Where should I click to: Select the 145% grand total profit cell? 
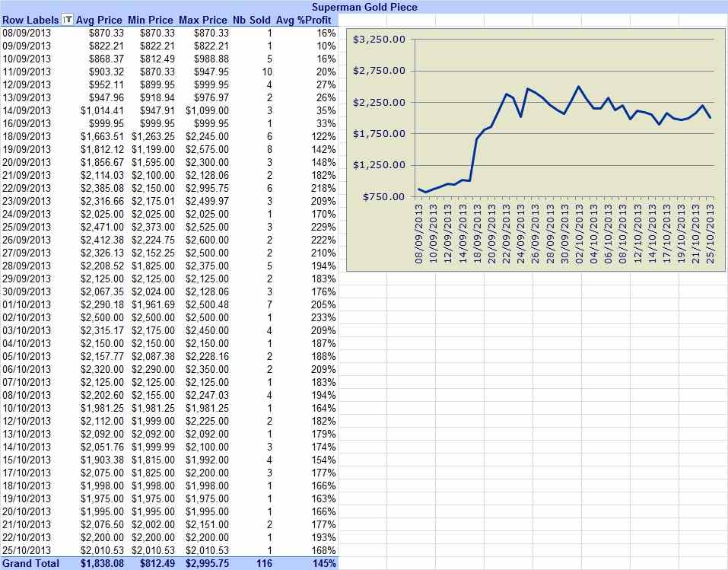click(x=323, y=563)
